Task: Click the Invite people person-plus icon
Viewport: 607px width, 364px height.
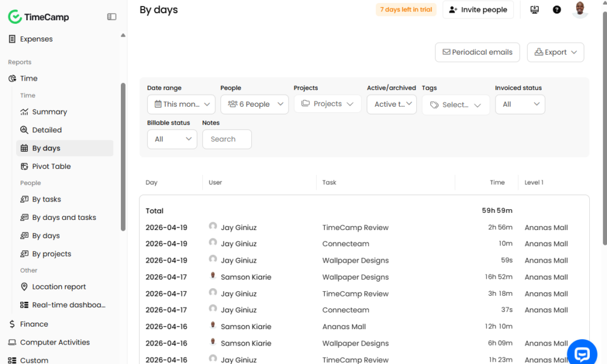Action: tap(453, 9)
